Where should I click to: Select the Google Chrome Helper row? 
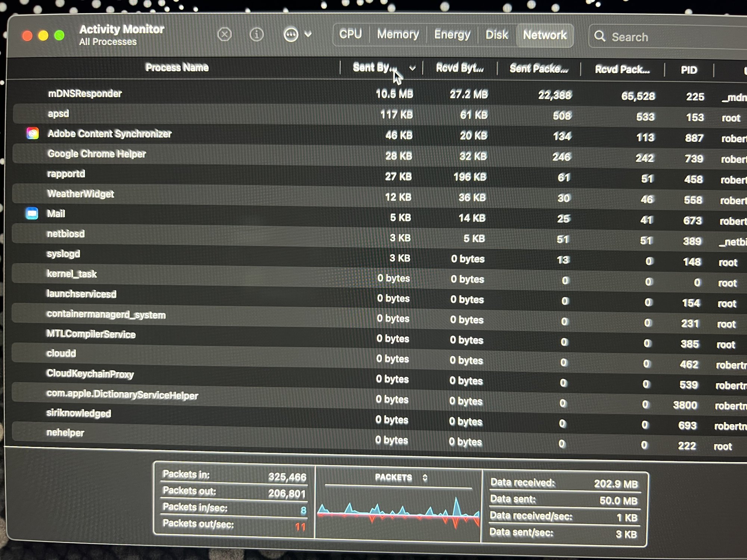click(x=97, y=154)
